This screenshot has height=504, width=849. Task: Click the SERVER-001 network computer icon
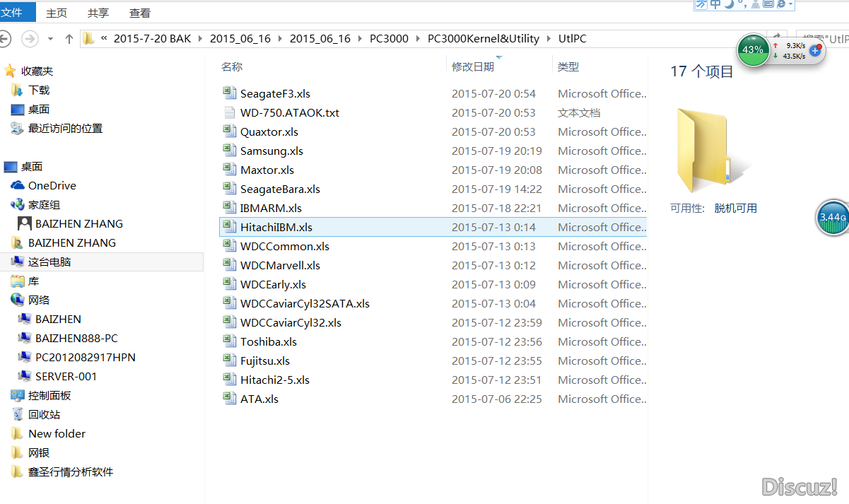24,376
